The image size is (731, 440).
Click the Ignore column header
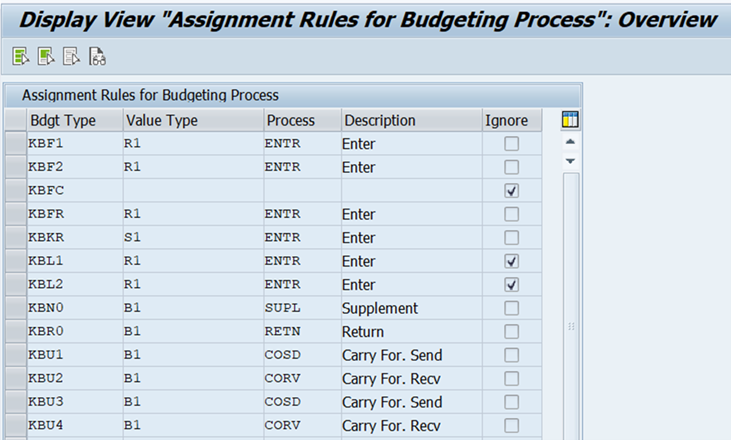point(506,121)
